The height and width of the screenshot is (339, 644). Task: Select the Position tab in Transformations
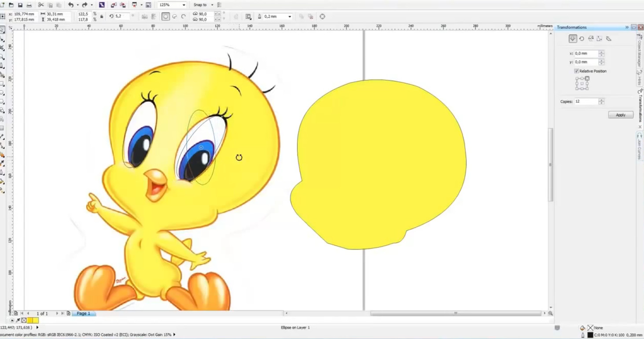pyautogui.click(x=573, y=39)
